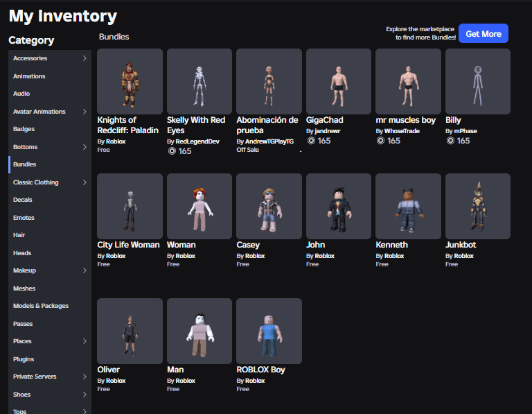Click the Robux icon under Billy

[450, 141]
